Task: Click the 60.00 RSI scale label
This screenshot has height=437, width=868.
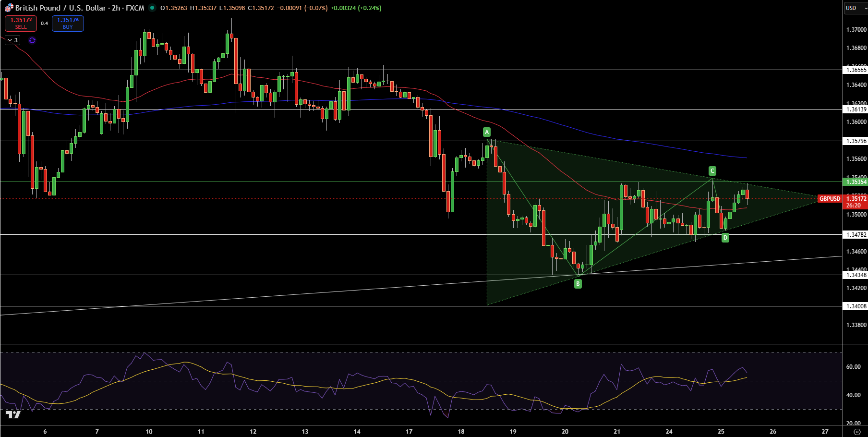Action: (x=853, y=367)
